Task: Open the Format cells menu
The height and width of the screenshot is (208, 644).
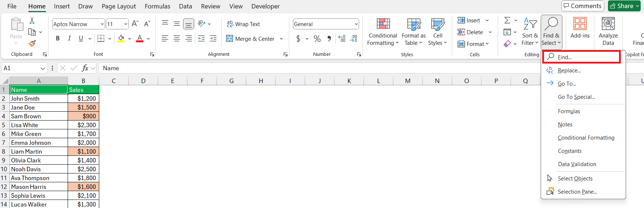Action: coord(473,44)
